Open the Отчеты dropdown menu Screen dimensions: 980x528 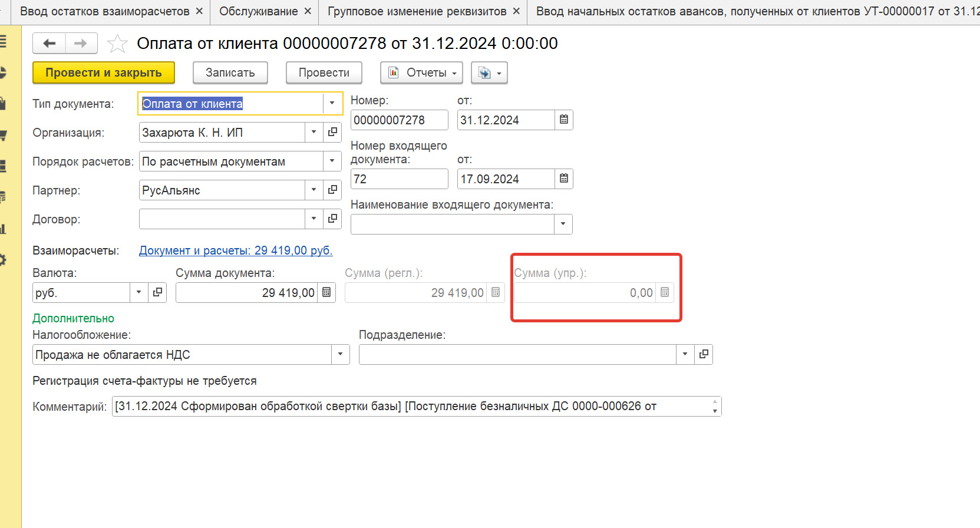click(421, 73)
